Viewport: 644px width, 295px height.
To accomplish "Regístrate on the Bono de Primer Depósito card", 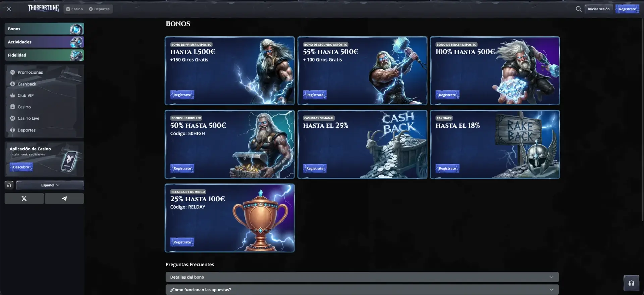I will [x=182, y=95].
